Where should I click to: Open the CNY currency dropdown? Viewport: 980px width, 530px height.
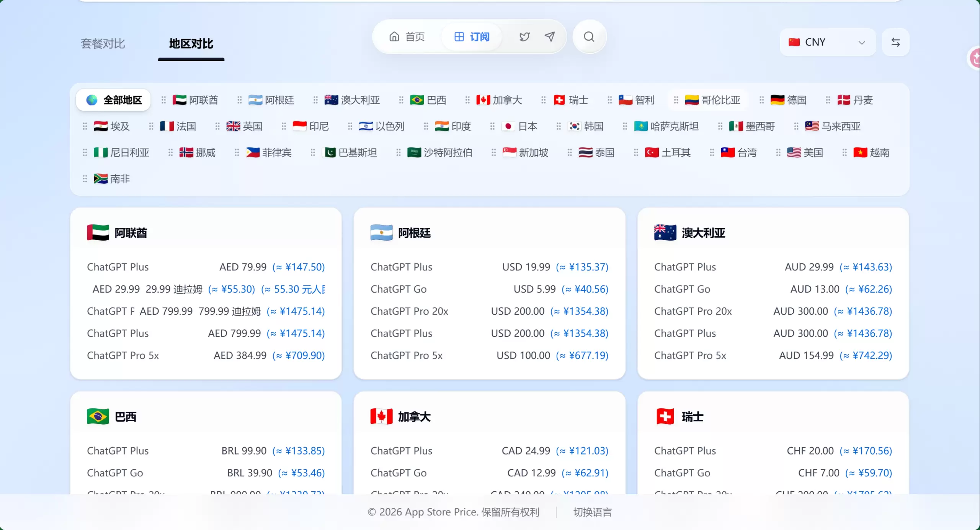point(828,42)
